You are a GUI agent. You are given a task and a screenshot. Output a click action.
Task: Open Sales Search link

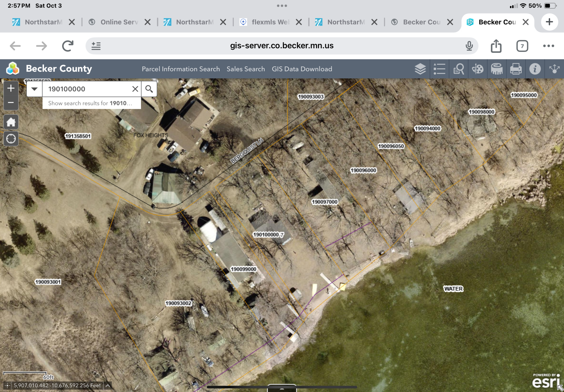(246, 69)
